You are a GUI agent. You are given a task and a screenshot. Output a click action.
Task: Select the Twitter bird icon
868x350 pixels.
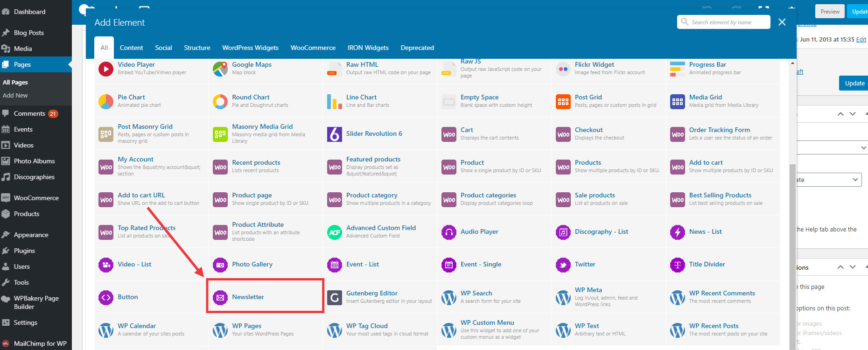563,265
